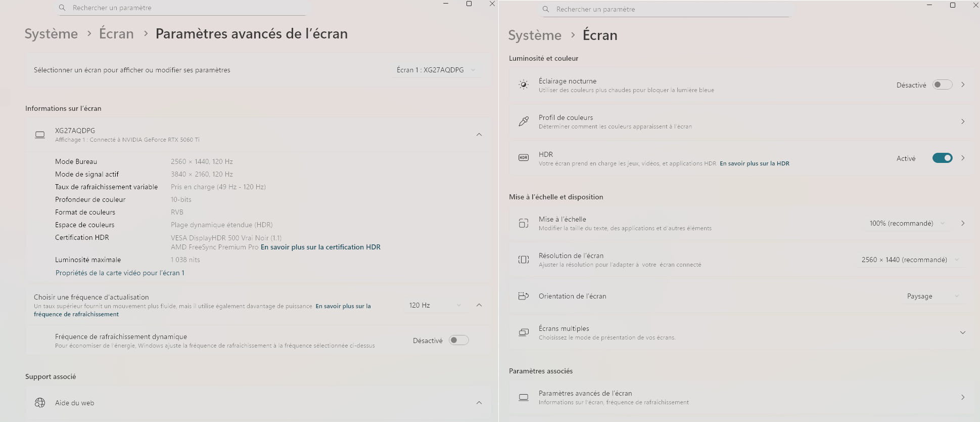The height and width of the screenshot is (422, 980).
Task: Click the Mise à l'échelle icon
Action: click(x=524, y=223)
